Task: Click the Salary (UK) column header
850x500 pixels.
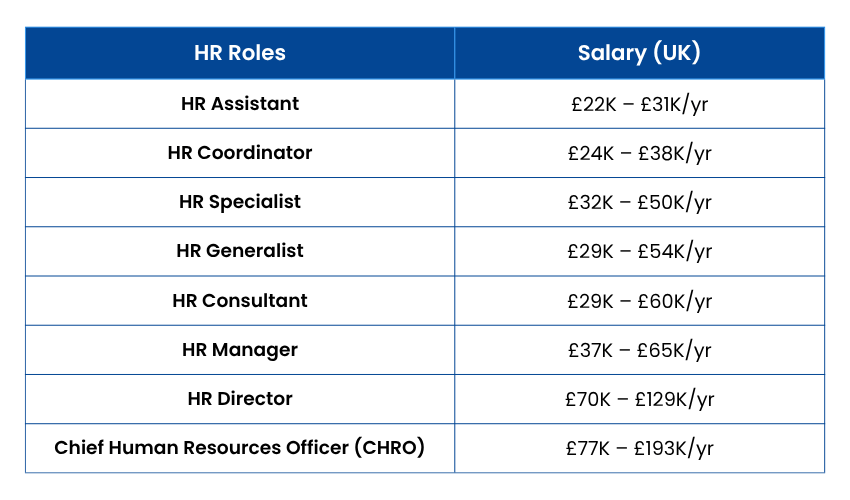Action: click(639, 53)
